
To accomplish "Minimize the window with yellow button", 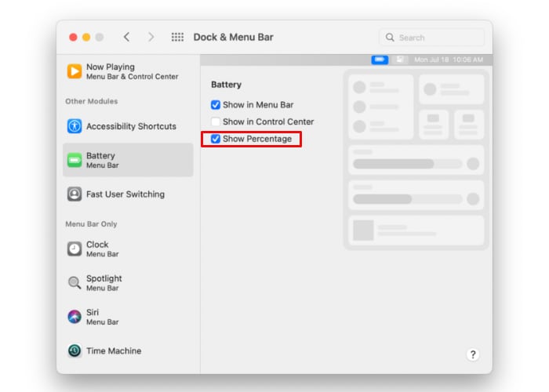I will click(x=86, y=37).
